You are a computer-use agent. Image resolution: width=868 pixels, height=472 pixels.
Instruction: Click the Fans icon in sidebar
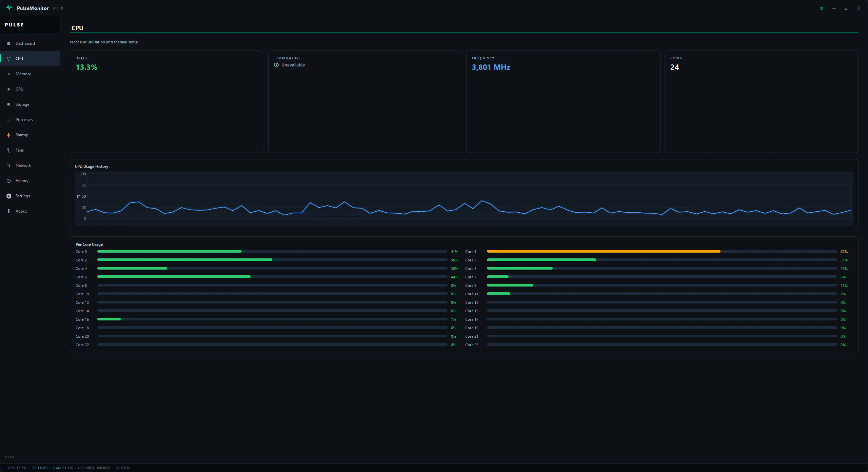(9, 150)
